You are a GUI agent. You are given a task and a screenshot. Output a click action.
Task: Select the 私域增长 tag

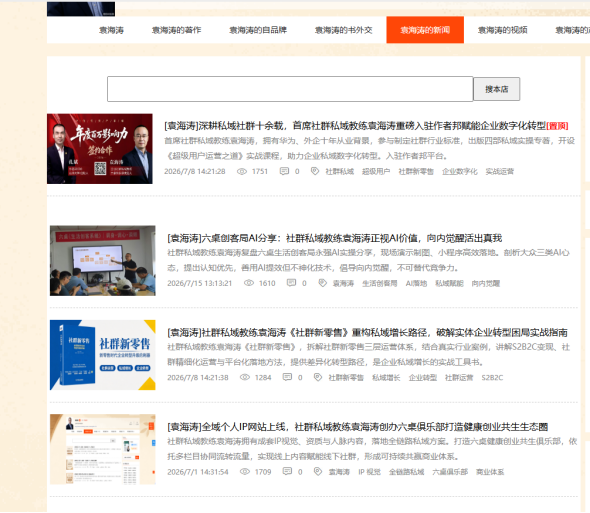pos(386,378)
